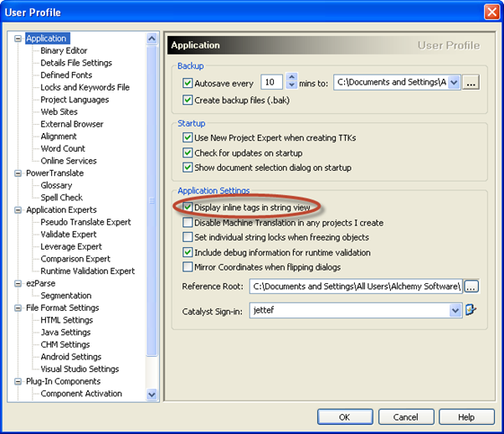Increase the autosave minutes value

[291, 78]
